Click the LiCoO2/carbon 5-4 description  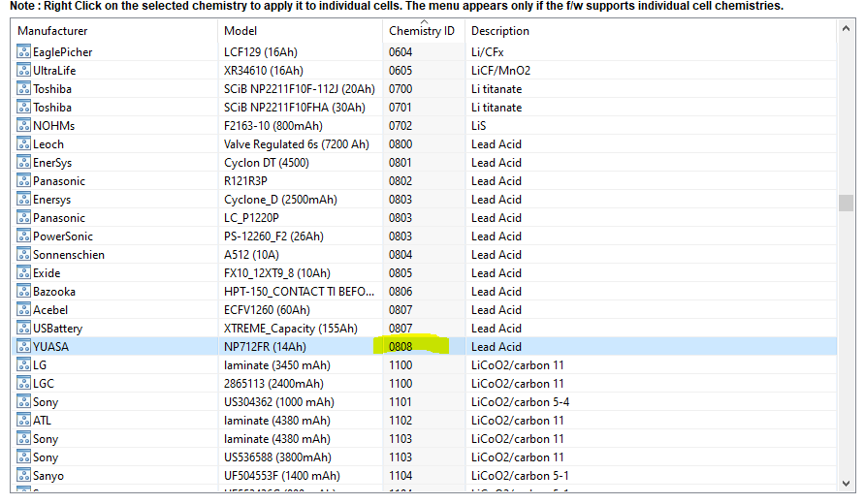[520, 402]
